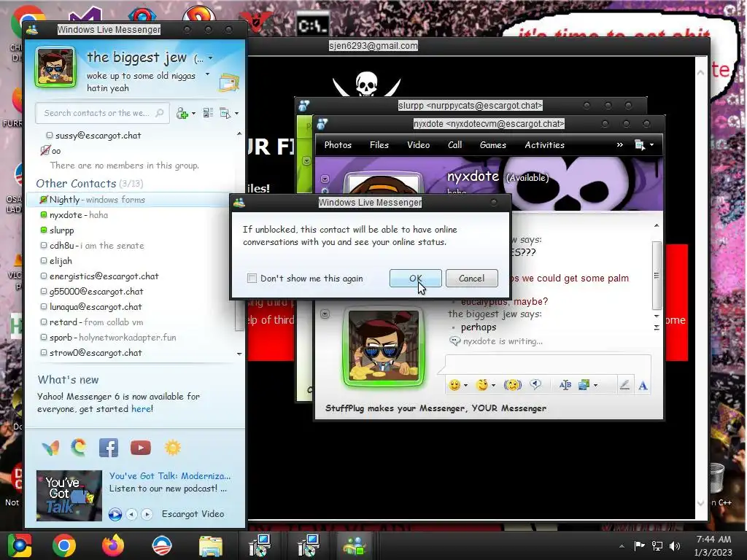Click the text color A icon
747x560 pixels.
tap(643, 385)
